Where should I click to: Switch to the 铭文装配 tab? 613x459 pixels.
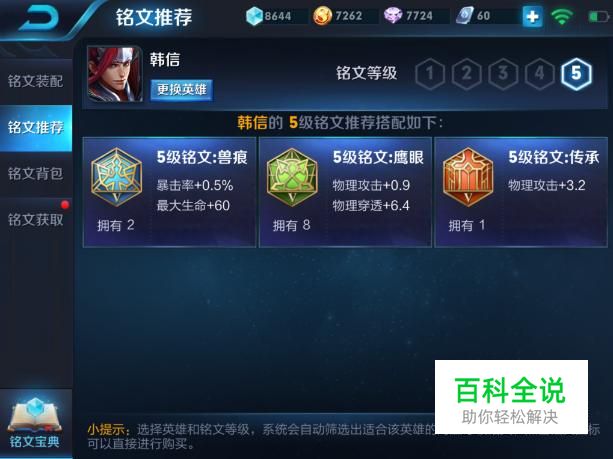pos(36,81)
